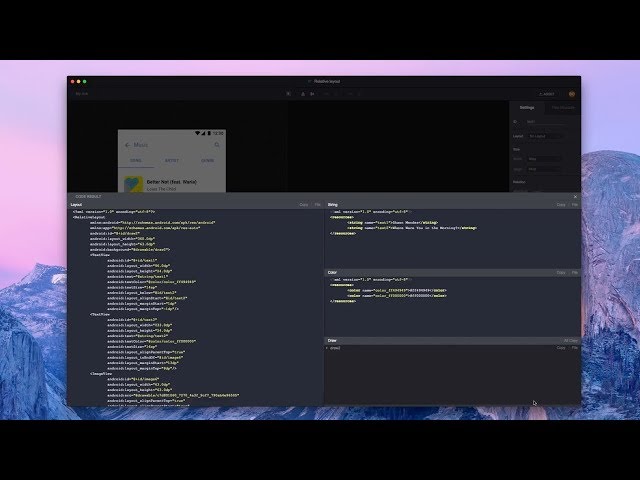This screenshot has height=480, width=640.
Task: Copy the String resources XML
Action: tap(561, 204)
